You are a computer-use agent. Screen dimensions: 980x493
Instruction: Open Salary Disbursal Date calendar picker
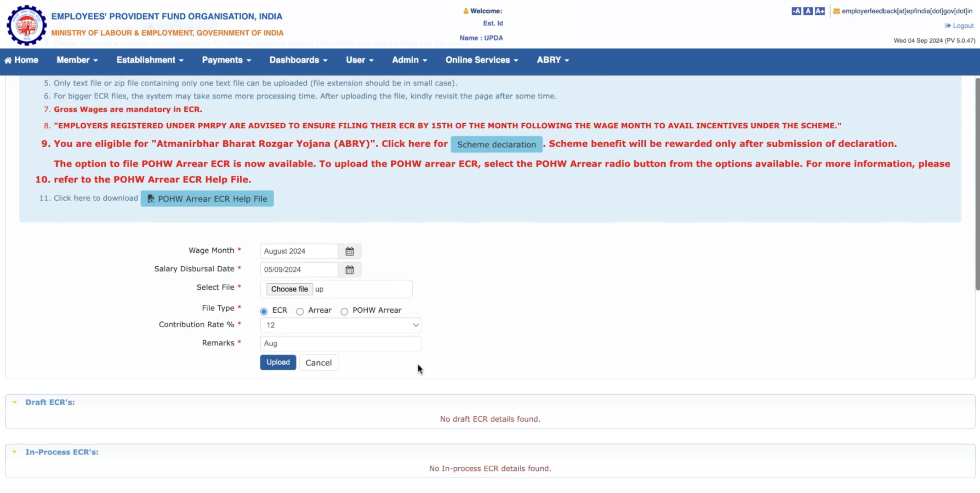[x=349, y=269]
